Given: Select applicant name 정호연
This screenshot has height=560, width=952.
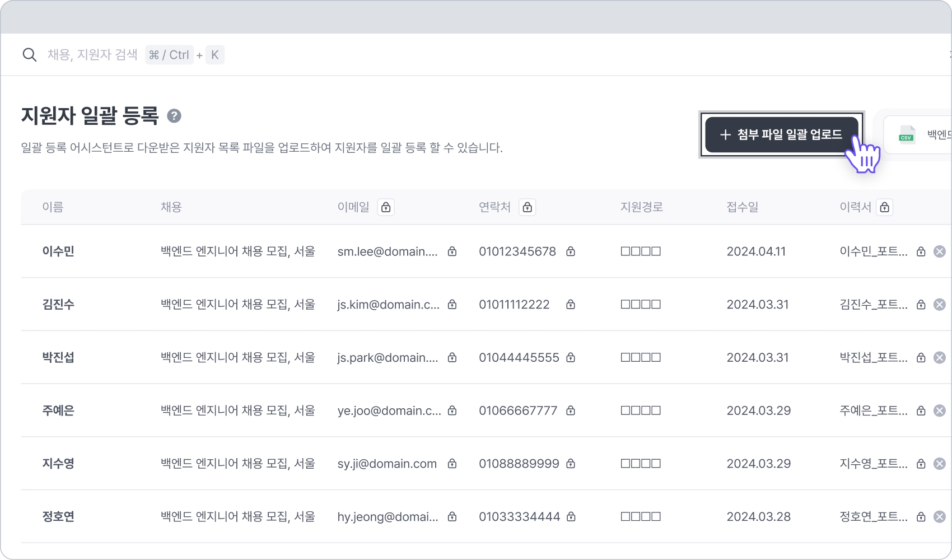Looking at the screenshot, I should coord(58,516).
